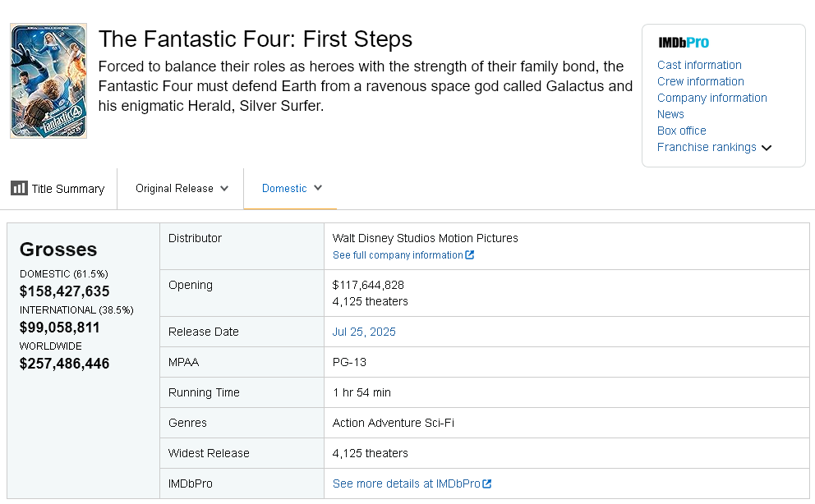Open Crew information link

pyautogui.click(x=700, y=81)
